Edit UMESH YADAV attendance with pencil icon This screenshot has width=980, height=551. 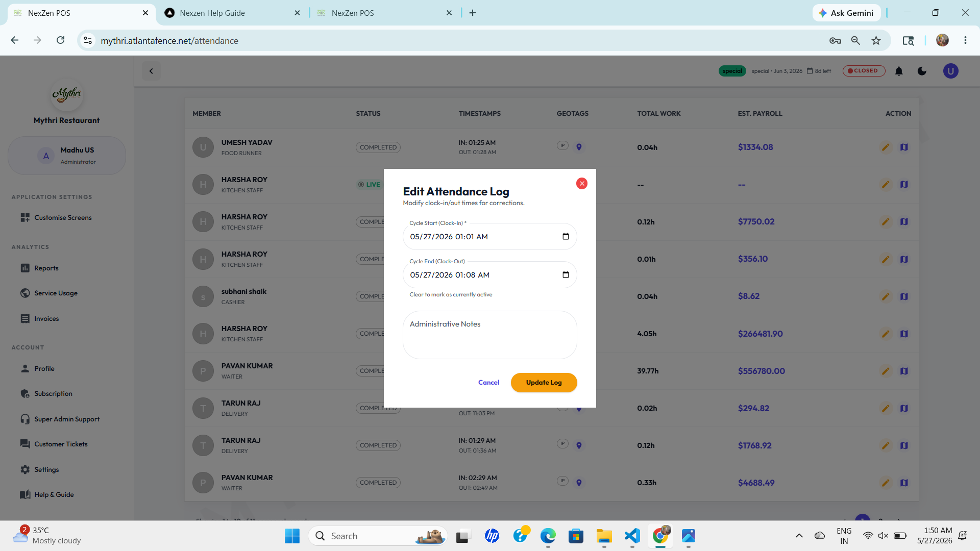pyautogui.click(x=886, y=147)
